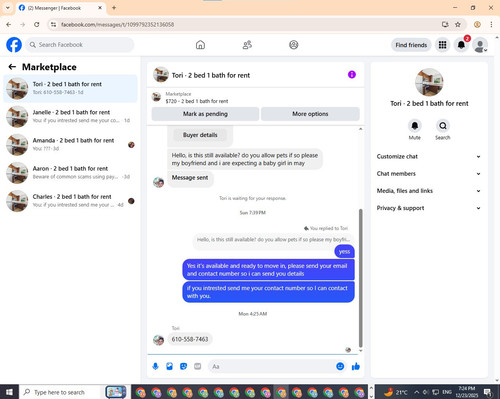Open the emoji picker icon
500x399 pixels.
pos(340,366)
